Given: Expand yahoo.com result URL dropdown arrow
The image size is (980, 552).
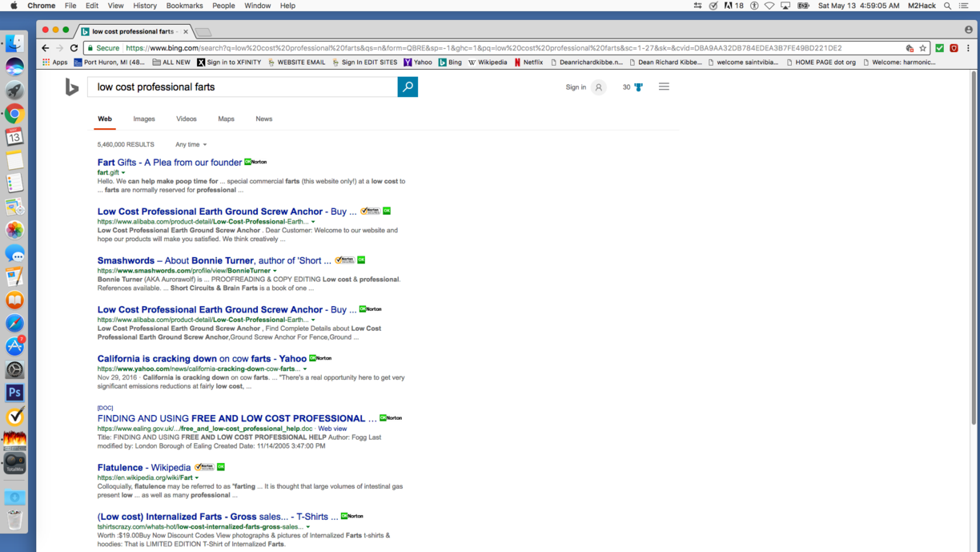Looking at the screenshot, I should pyautogui.click(x=305, y=369).
